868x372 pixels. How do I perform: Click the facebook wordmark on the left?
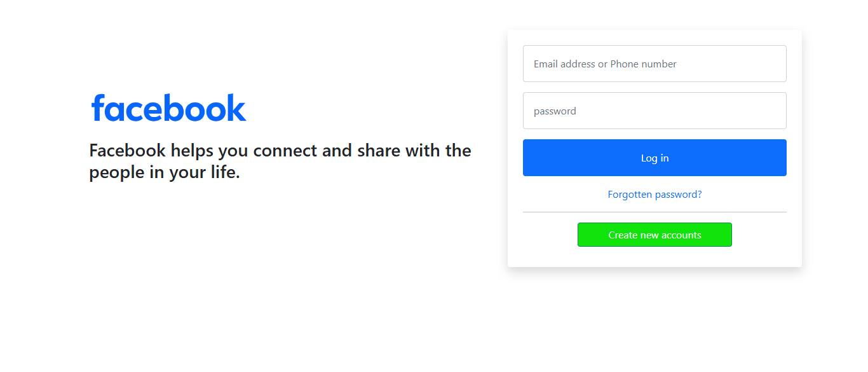168,108
